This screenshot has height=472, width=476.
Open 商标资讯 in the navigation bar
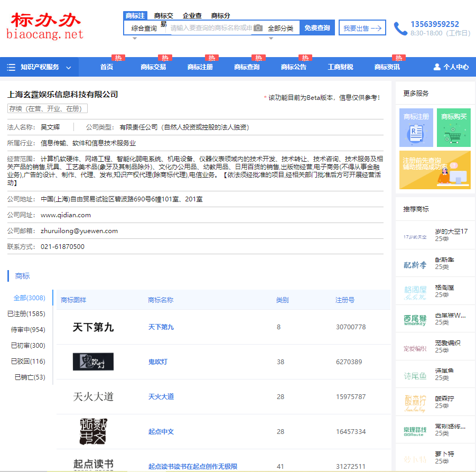[387, 67]
